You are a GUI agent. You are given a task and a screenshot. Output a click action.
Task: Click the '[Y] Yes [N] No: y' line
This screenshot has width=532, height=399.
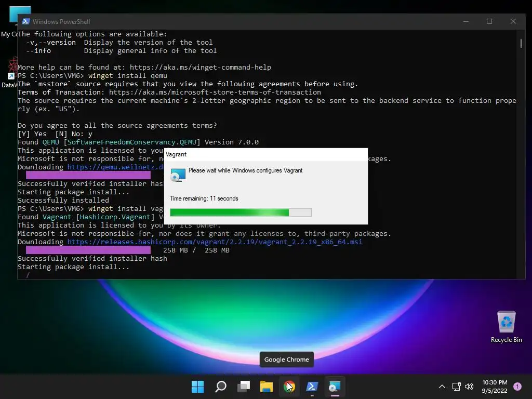[55, 134]
